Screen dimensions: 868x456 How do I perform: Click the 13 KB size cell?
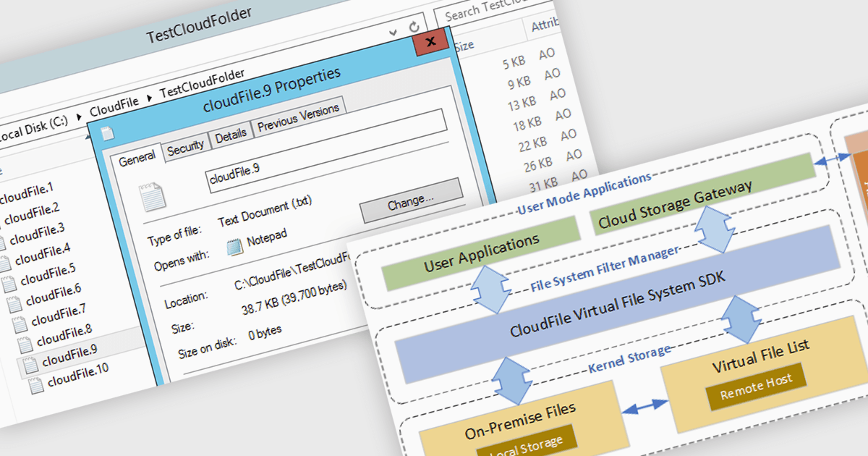pos(522,104)
